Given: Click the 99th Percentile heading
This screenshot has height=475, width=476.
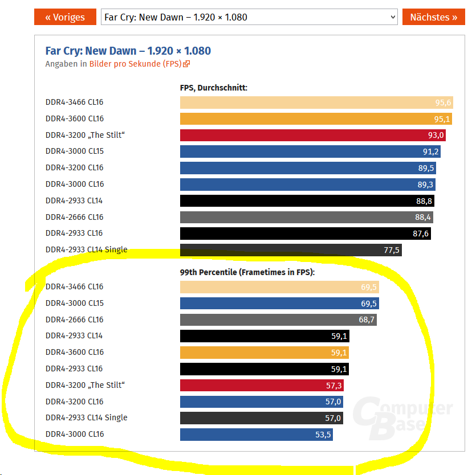Looking at the screenshot, I should pyautogui.click(x=247, y=272).
